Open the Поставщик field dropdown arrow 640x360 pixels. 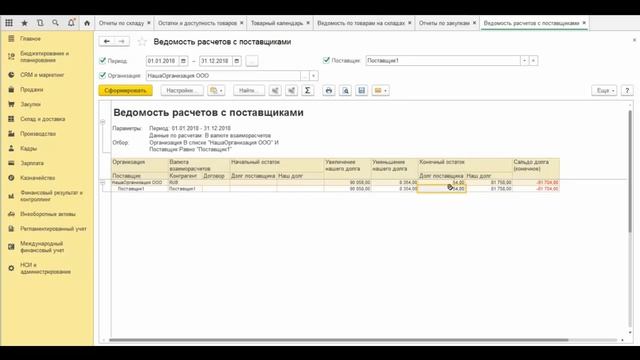524,60
